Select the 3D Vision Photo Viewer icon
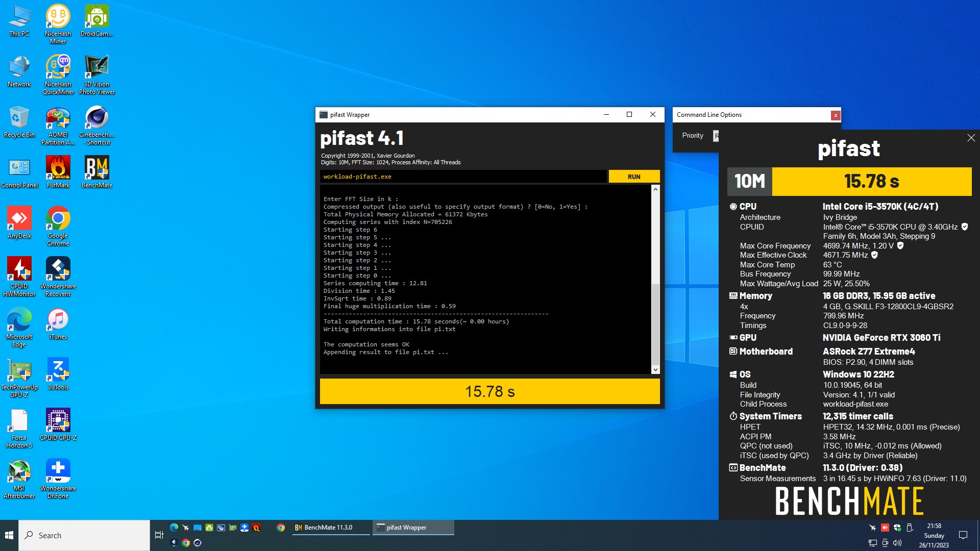Viewport: 980px width, 551px height. click(97, 75)
